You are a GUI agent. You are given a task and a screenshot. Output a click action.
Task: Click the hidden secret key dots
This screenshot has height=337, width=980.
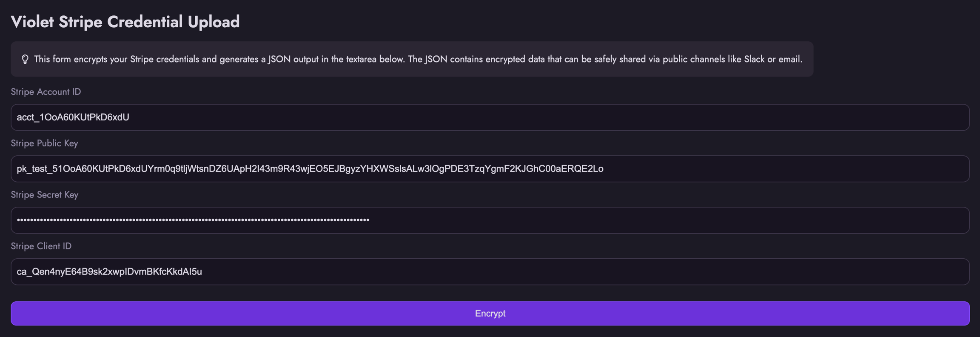[x=193, y=220]
